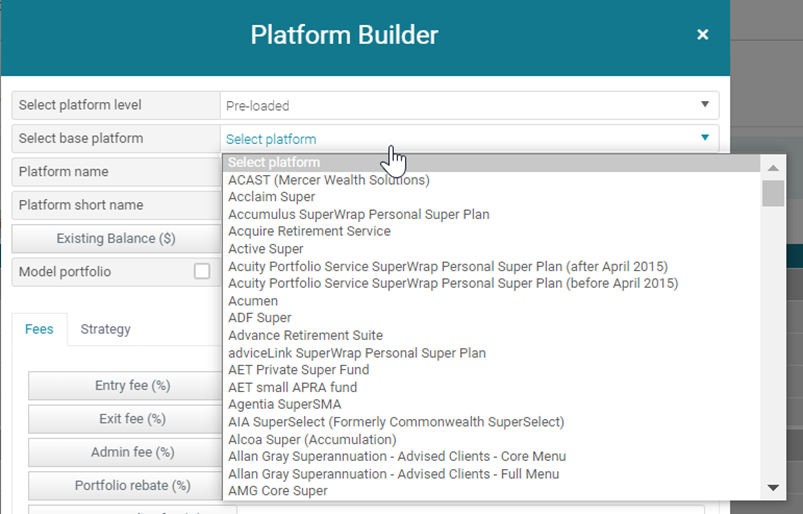Select Alcoa Super (Accumulation)
Image resolution: width=803 pixels, height=514 pixels.
tap(492, 439)
